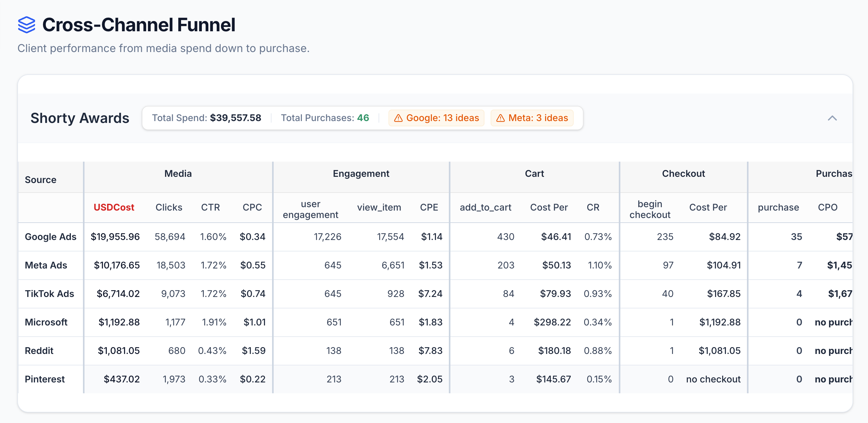Select the Pinterest source row
Viewport: 868px width, 423px height.
coord(45,379)
